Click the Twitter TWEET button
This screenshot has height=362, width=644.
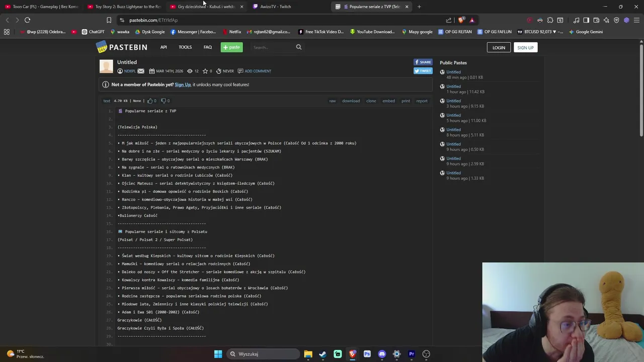[423, 71]
